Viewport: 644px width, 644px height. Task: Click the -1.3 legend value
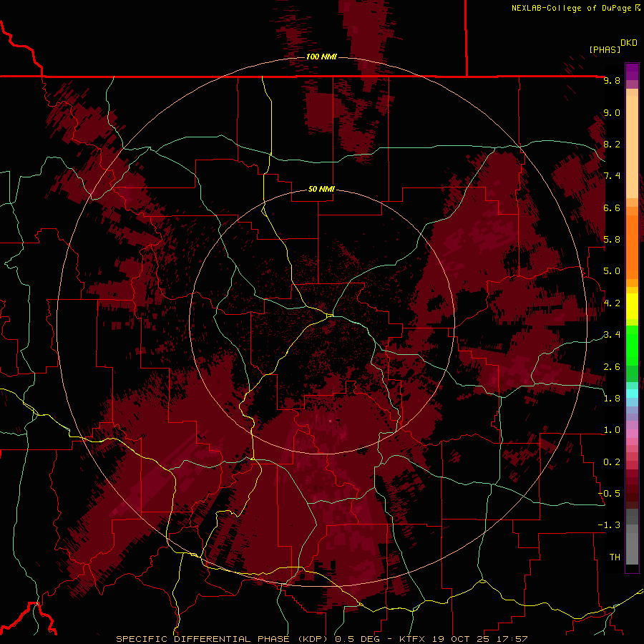(609, 525)
